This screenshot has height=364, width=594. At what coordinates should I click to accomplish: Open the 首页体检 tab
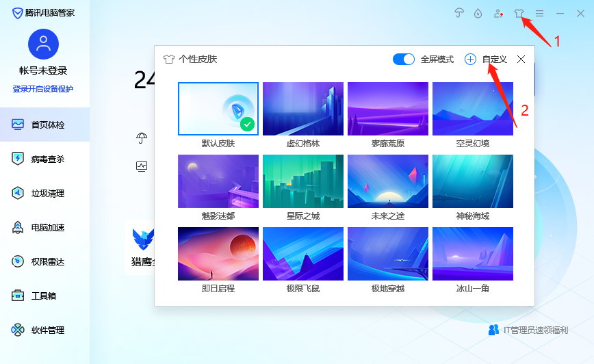click(44, 125)
